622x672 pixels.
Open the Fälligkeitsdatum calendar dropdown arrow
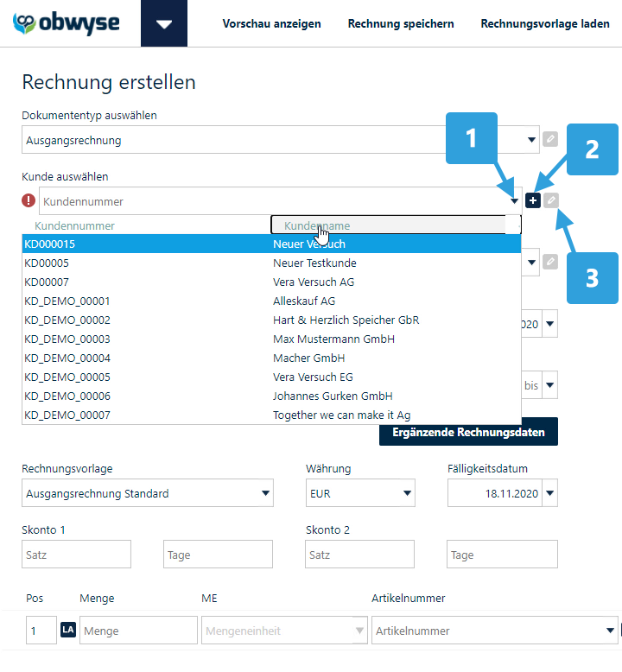click(x=550, y=493)
